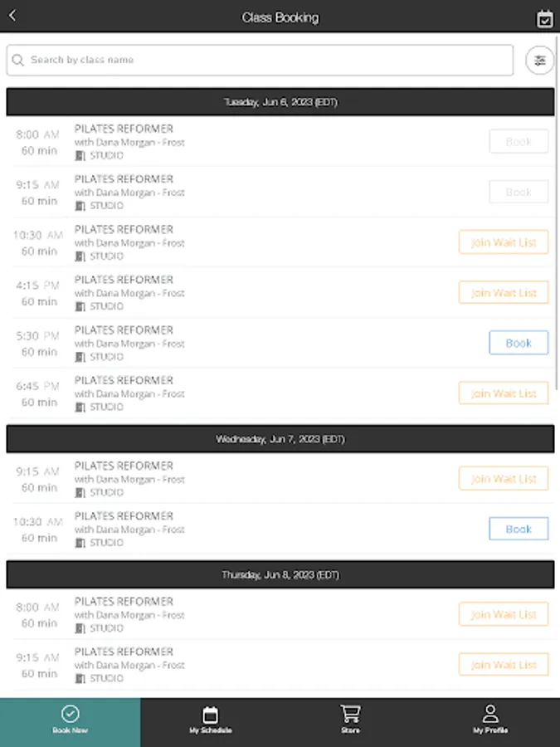Image resolution: width=560 pixels, height=747 pixels.
Task: Book Wednesday 10:30 AM Pilates Reformer
Action: (518, 529)
